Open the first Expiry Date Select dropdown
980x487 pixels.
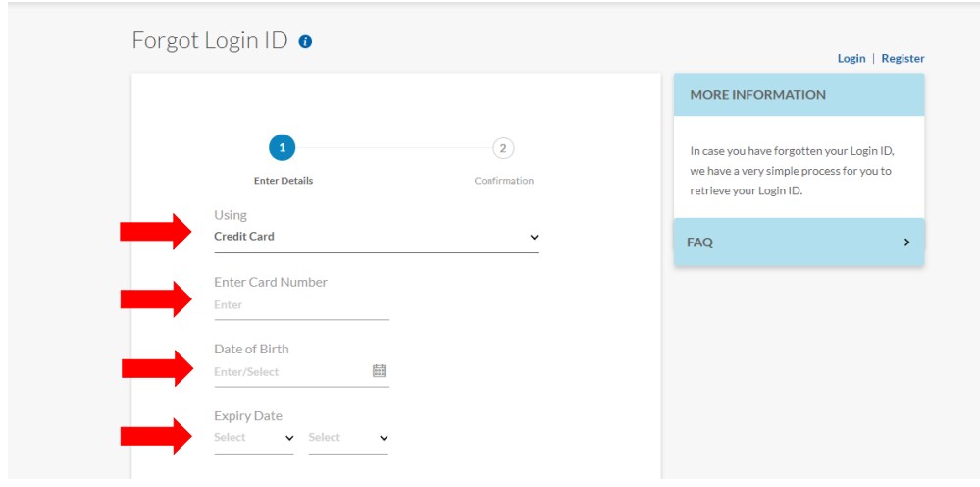[x=254, y=438]
